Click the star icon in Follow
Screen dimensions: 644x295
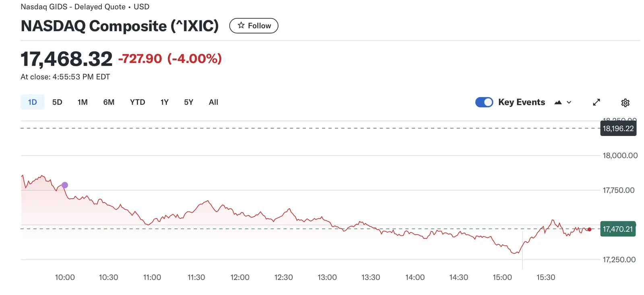pyautogui.click(x=241, y=25)
